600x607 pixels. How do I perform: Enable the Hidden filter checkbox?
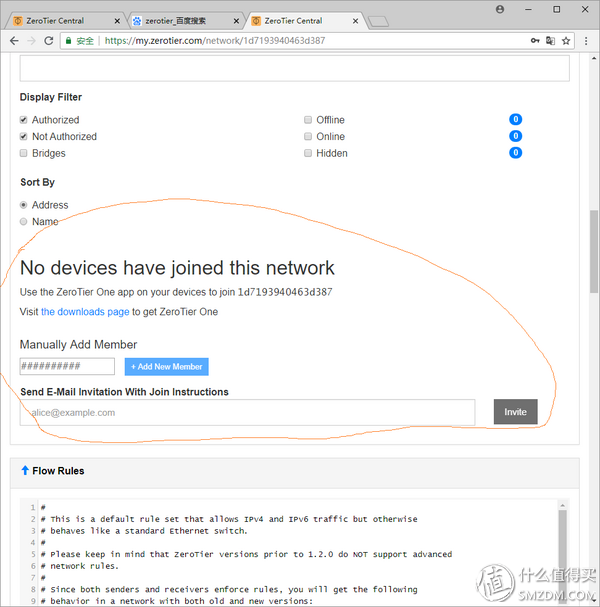click(308, 153)
